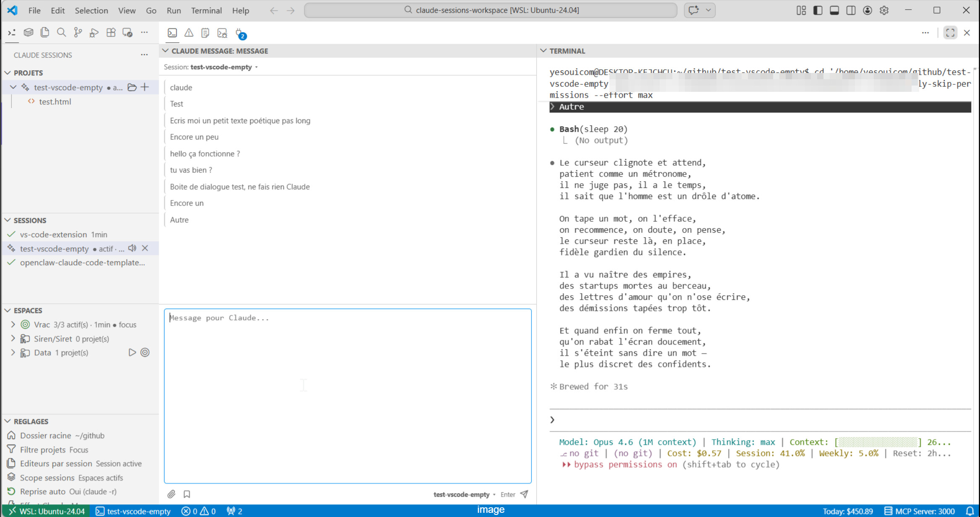Open folder icon on test-vscode-empty project
The image size is (980, 517).
[132, 87]
